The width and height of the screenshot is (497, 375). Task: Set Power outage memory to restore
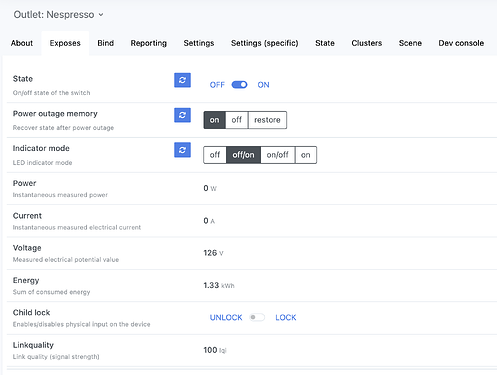[x=267, y=120]
